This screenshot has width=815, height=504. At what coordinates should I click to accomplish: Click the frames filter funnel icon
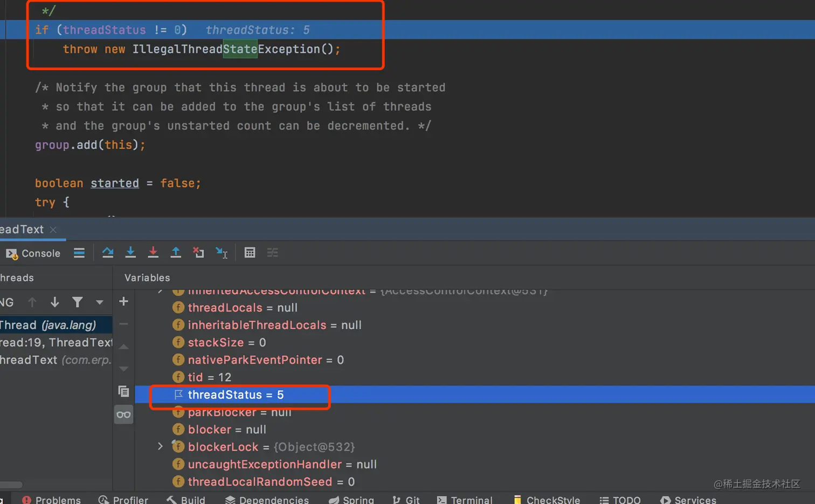click(x=78, y=302)
